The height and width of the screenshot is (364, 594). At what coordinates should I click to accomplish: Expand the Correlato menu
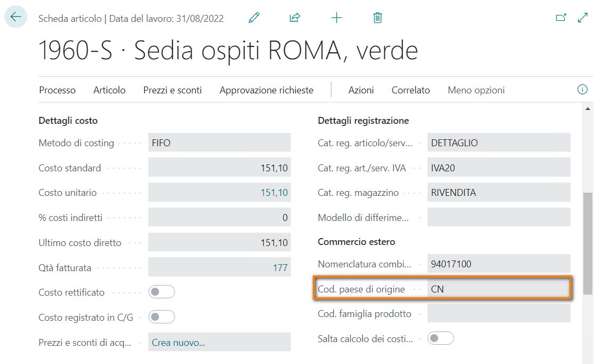410,90
